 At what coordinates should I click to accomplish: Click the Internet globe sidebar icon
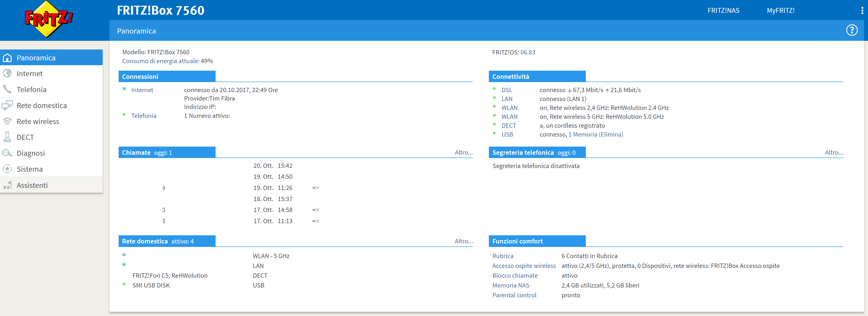[7, 73]
